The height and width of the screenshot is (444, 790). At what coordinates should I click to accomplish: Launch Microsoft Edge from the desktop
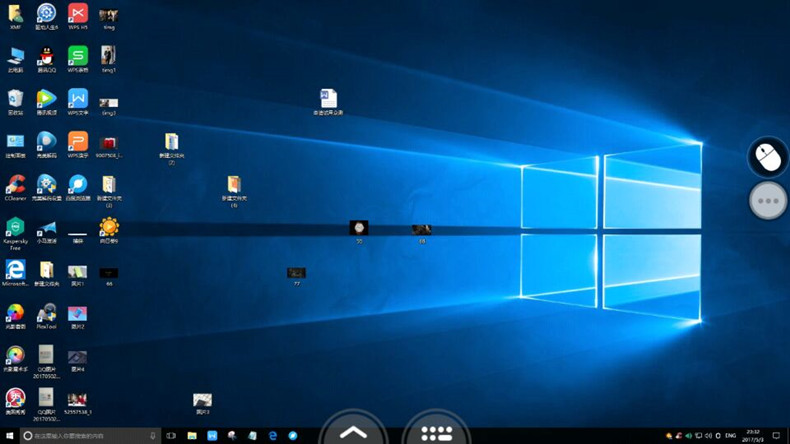15,270
